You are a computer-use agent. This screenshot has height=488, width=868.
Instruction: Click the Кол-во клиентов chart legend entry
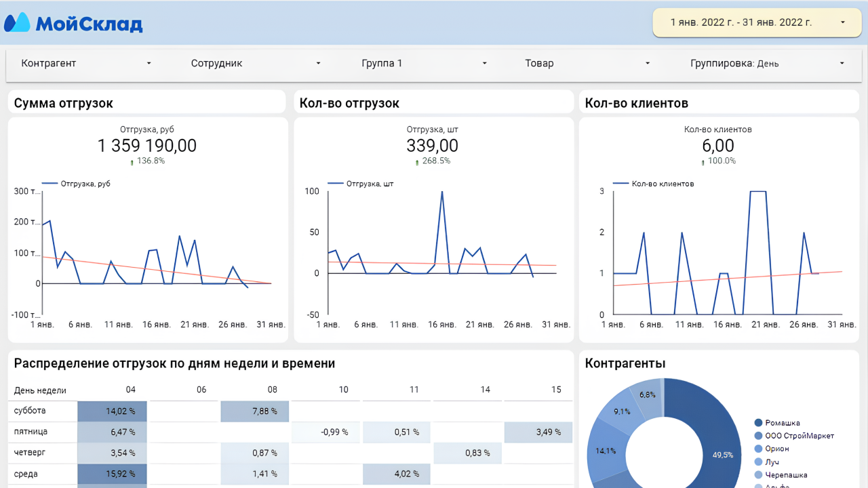coord(654,184)
